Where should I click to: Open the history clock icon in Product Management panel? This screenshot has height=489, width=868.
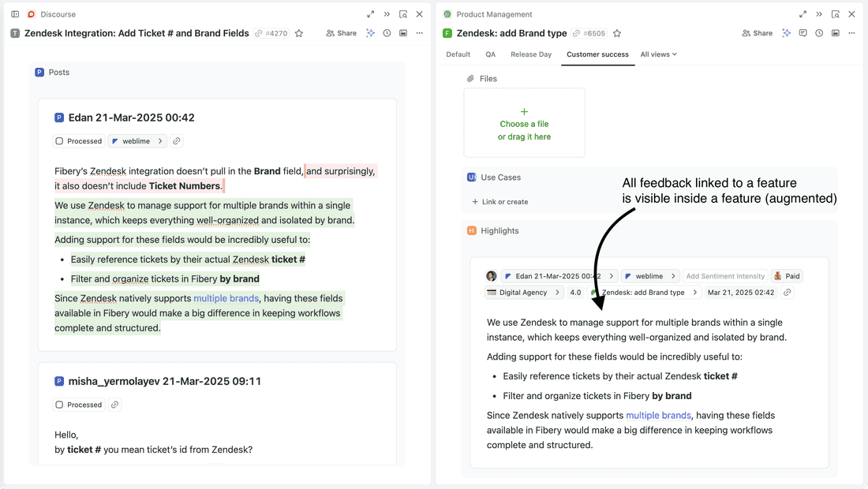tap(819, 33)
